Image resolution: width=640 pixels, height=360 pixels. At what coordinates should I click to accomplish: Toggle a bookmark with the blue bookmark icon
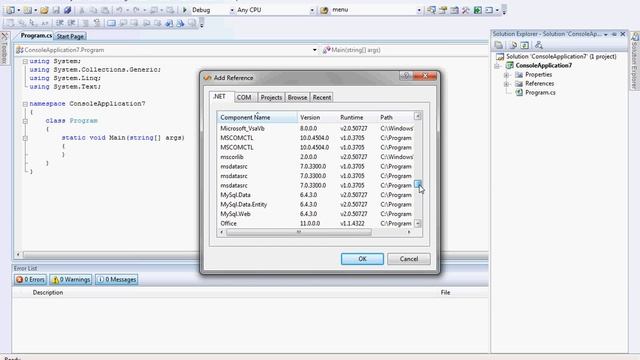pyautogui.click(x=111, y=23)
